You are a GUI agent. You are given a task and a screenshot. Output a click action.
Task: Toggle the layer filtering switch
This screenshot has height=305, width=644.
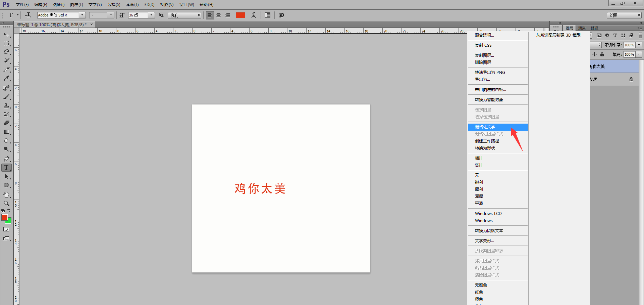[x=640, y=35]
